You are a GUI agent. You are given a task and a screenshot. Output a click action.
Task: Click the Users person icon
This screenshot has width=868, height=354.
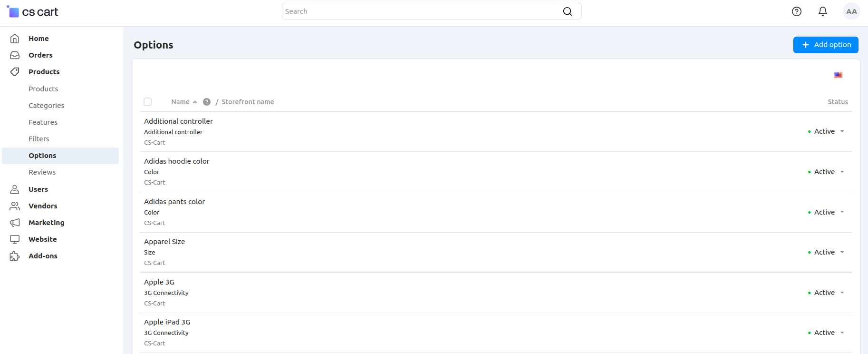[x=15, y=189]
